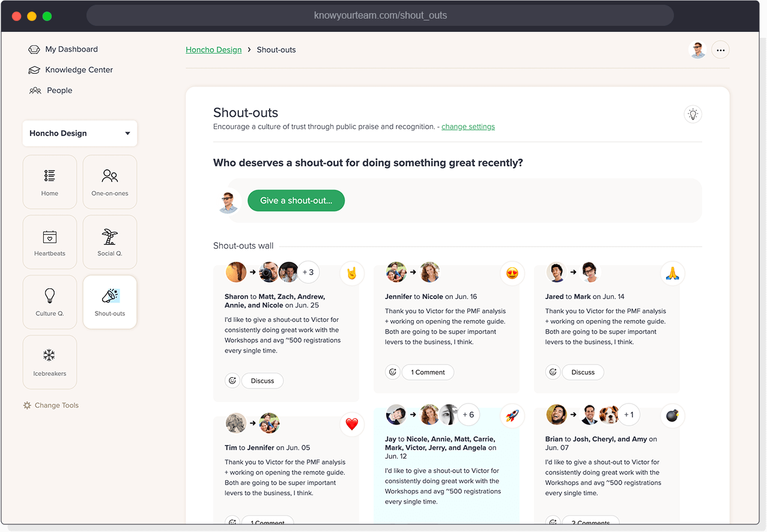The width and height of the screenshot is (767, 532).
Task: Click the lightbulb tips icon
Action: tap(693, 114)
